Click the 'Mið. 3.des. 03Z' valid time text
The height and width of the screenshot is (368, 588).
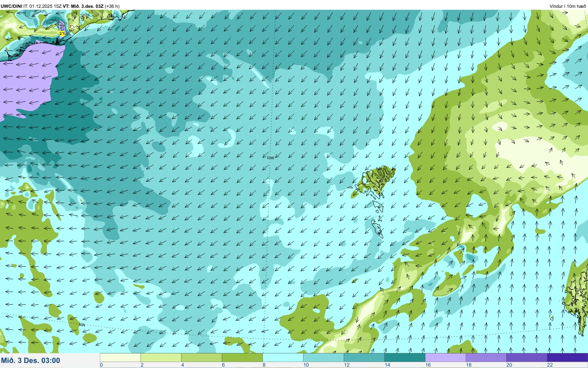[x=87, y=6]
